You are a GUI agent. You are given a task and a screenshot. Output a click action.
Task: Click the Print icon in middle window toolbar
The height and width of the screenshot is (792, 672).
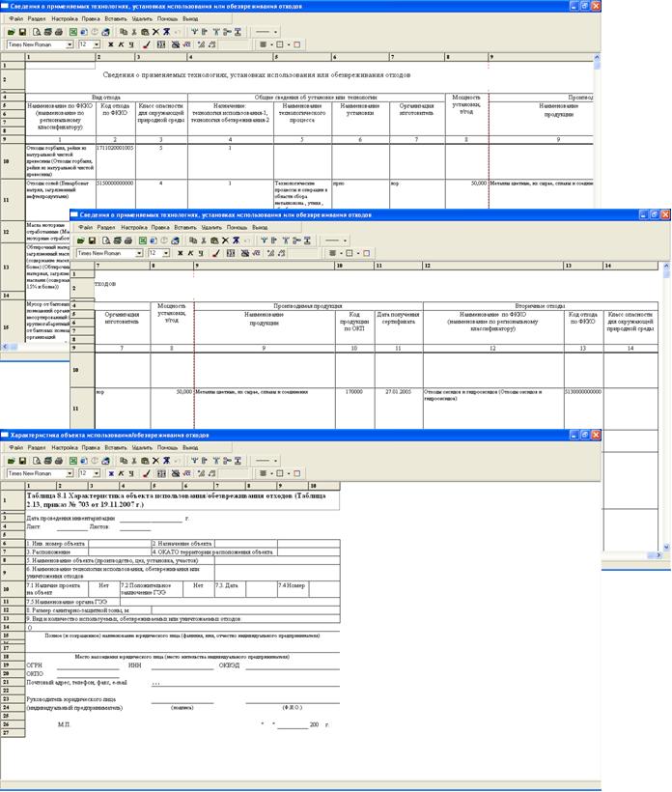(x=126, y=240)
